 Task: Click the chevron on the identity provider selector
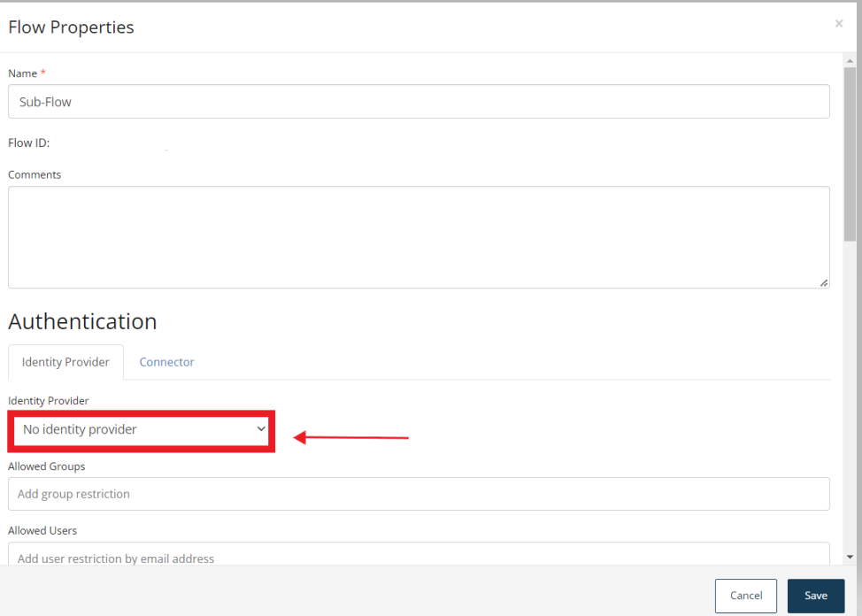(x=263, y=429)
